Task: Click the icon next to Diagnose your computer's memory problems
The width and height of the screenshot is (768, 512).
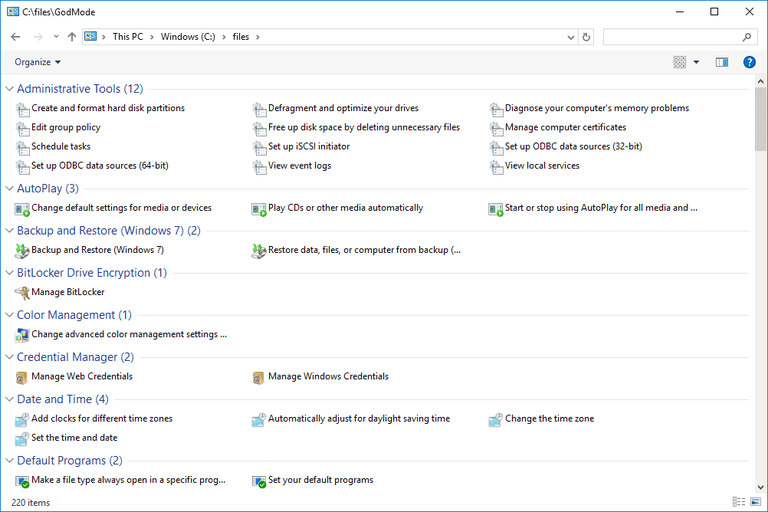Action: (x=496, y=109)
